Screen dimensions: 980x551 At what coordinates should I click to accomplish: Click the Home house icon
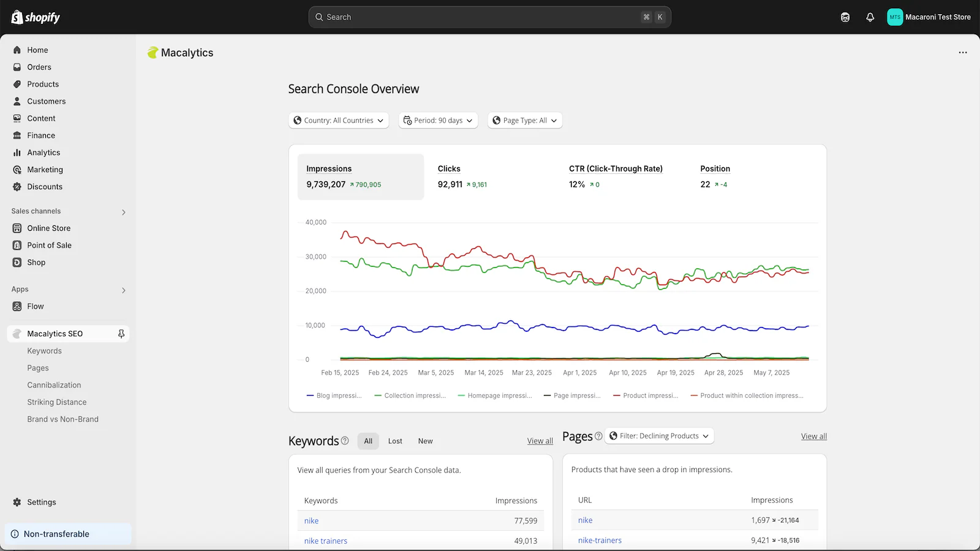(x=17, y=50)
